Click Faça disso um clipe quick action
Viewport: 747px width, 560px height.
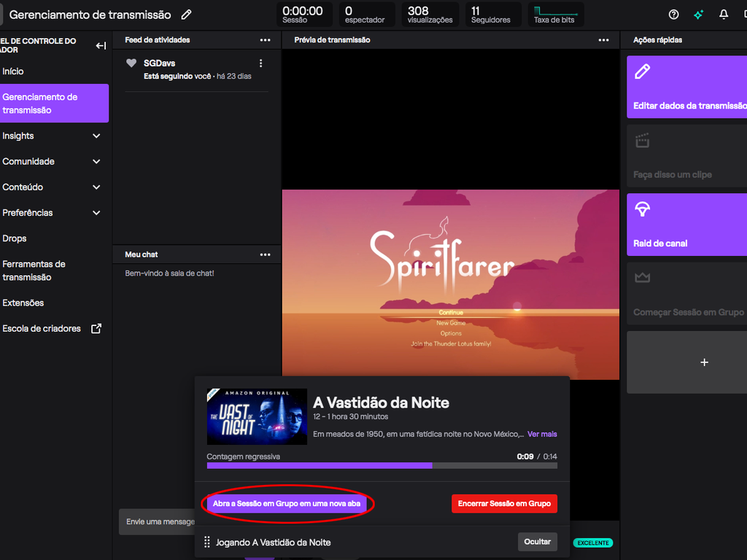(x=687, y=156)
